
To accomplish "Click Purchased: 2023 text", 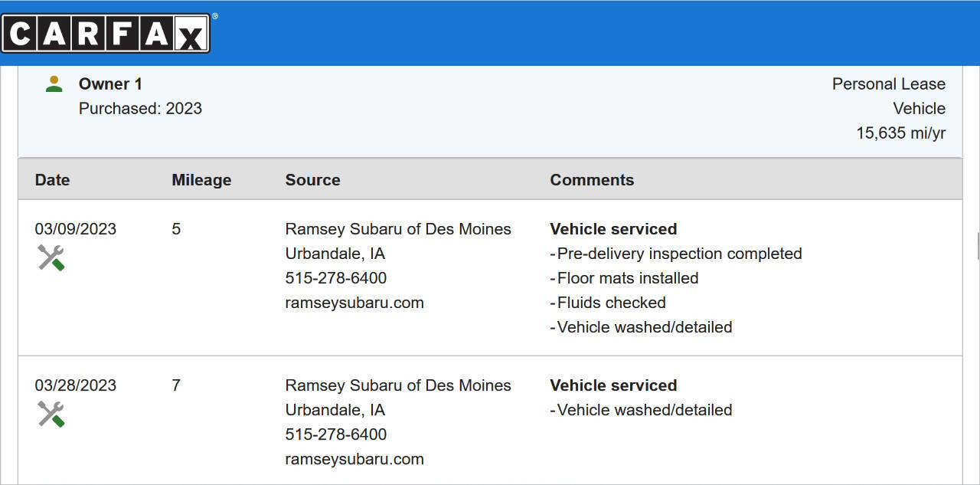I will pos(140,109).
